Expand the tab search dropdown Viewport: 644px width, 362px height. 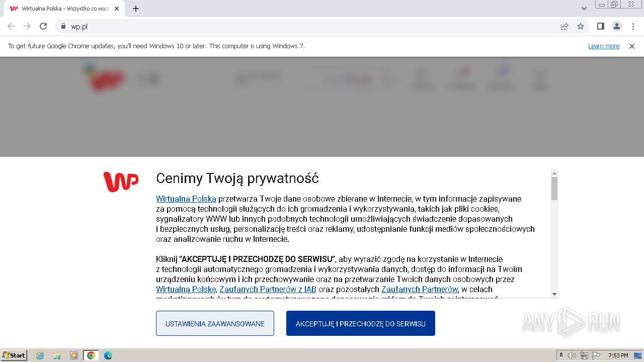pyautogui.click(x=584, y=9)
